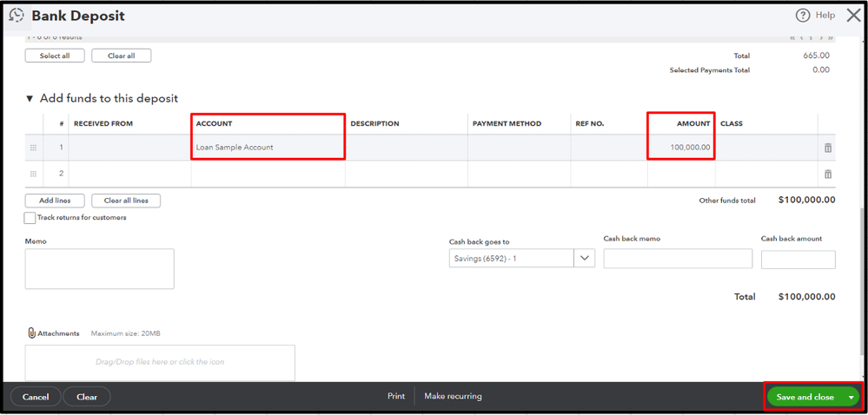
Task: Click the RECEIVED FROM column header
Action: click(x=103, y=124)
